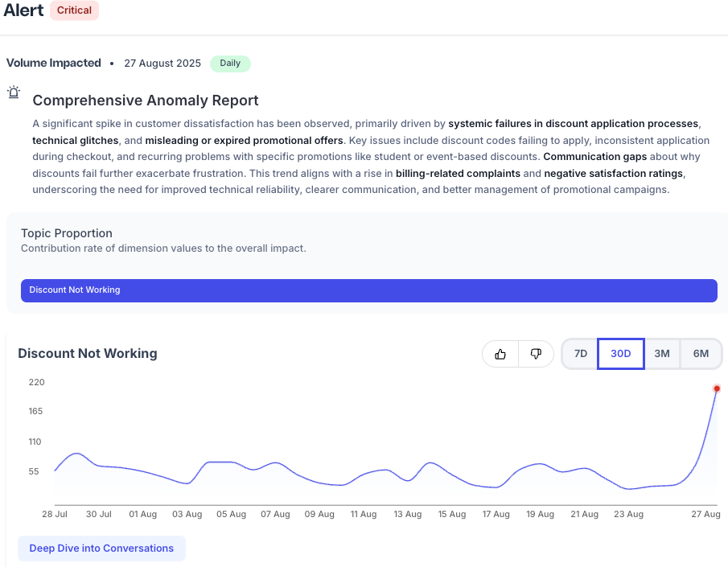The width and height of the screenshot is (728, 567).
Task: Click the Critical severity badge
Action: [74, 10]
